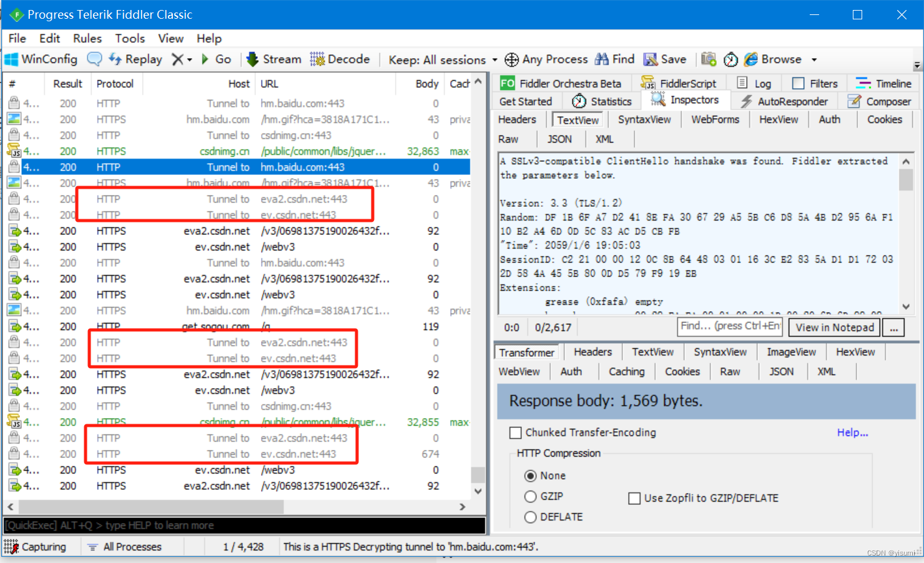924x563 pixels.
Task: Open the File menu
Action: [x=17, y=39]
